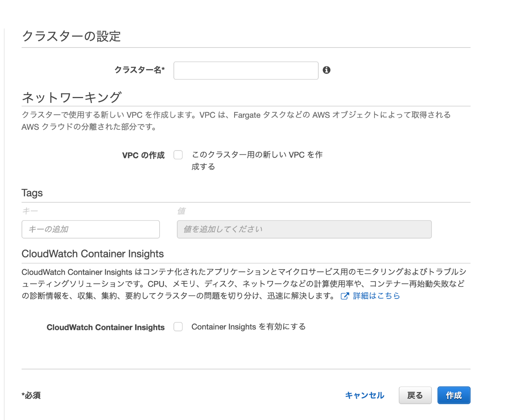Click the VPC の作成 label
The width and height of the screenshot is (528, 420).
click(143, 155)
